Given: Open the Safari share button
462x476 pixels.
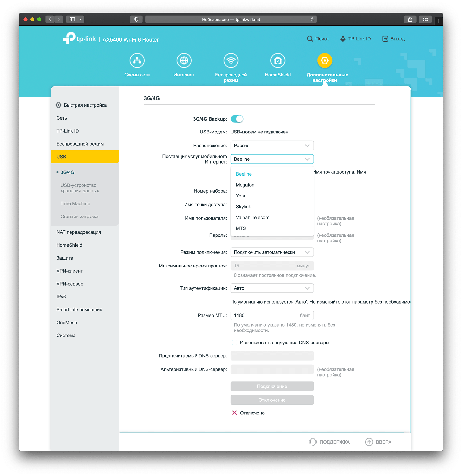Looking at the screenshot, I should [x=410, y=19].
